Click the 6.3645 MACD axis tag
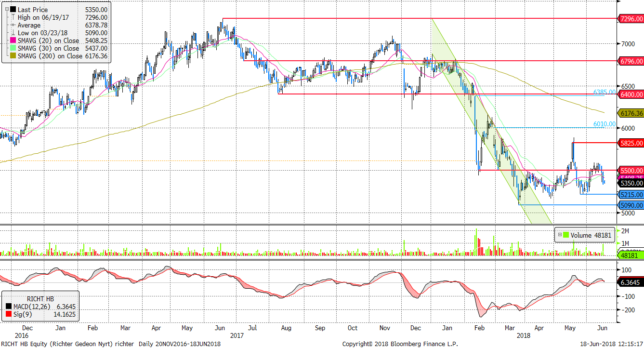The image size is (644, 348). click(631, 282)
